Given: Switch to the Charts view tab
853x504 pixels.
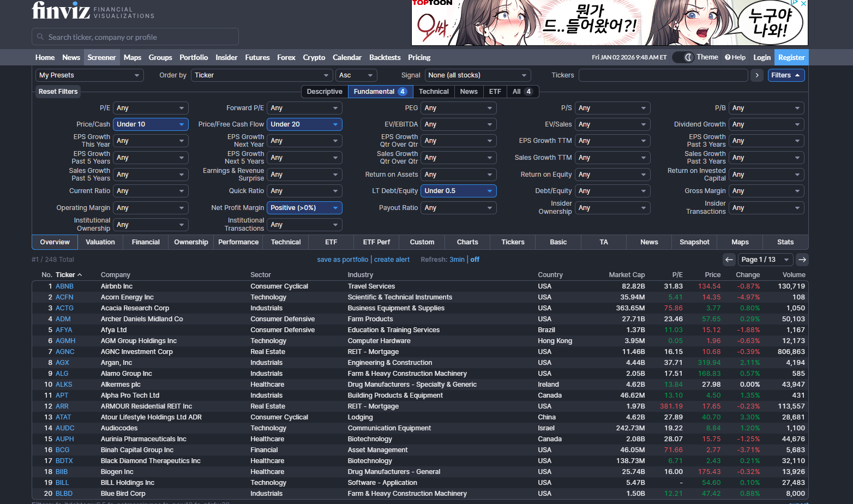Looking at the screenshot, I should coord(467,242).
